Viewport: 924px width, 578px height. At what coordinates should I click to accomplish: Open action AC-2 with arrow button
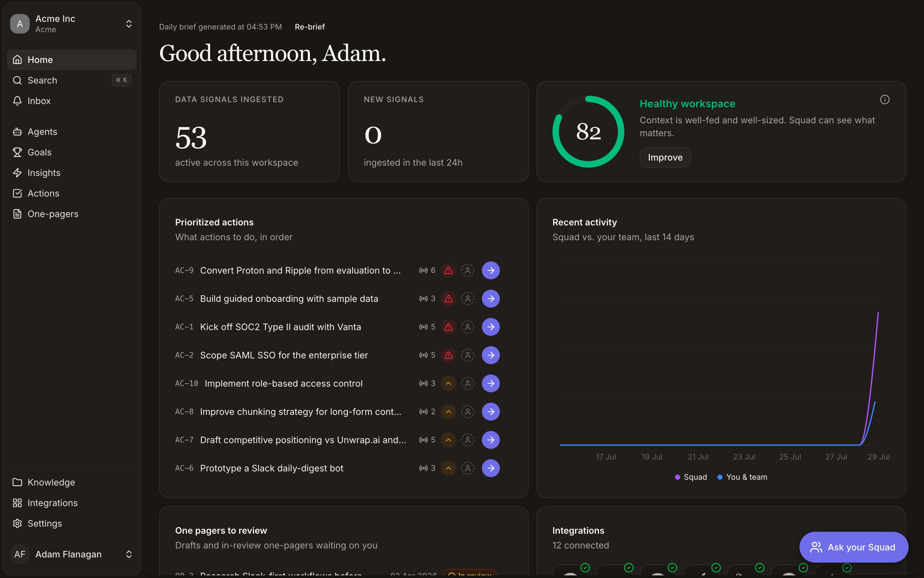[491, 355]
